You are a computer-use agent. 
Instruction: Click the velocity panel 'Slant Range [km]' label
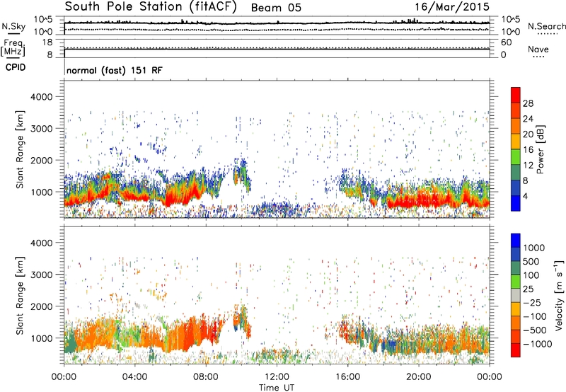pyautogui.click(x=20, y=295)
